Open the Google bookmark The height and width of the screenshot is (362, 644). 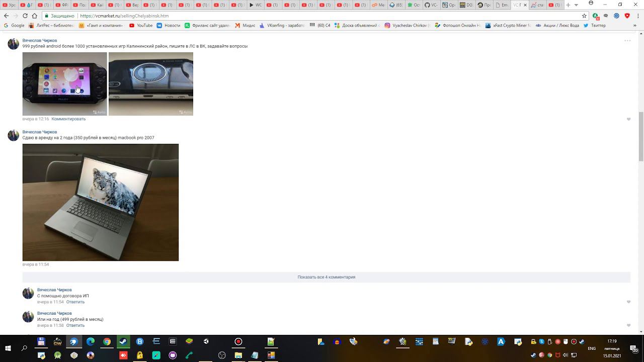(x=14, y=25)
